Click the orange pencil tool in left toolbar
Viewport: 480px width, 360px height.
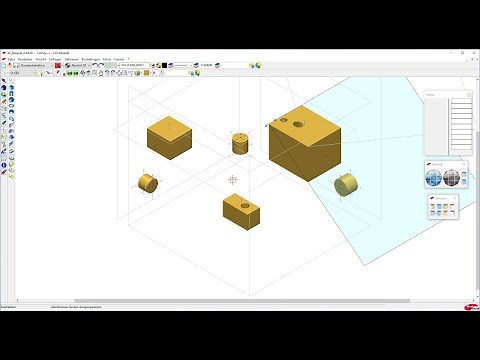click(4, 101)
